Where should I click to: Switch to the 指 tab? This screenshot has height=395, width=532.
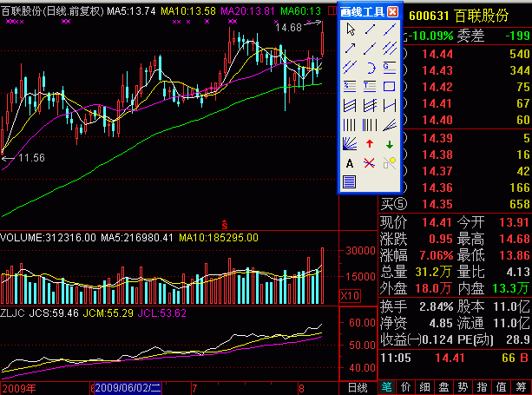tap(483, 387)
